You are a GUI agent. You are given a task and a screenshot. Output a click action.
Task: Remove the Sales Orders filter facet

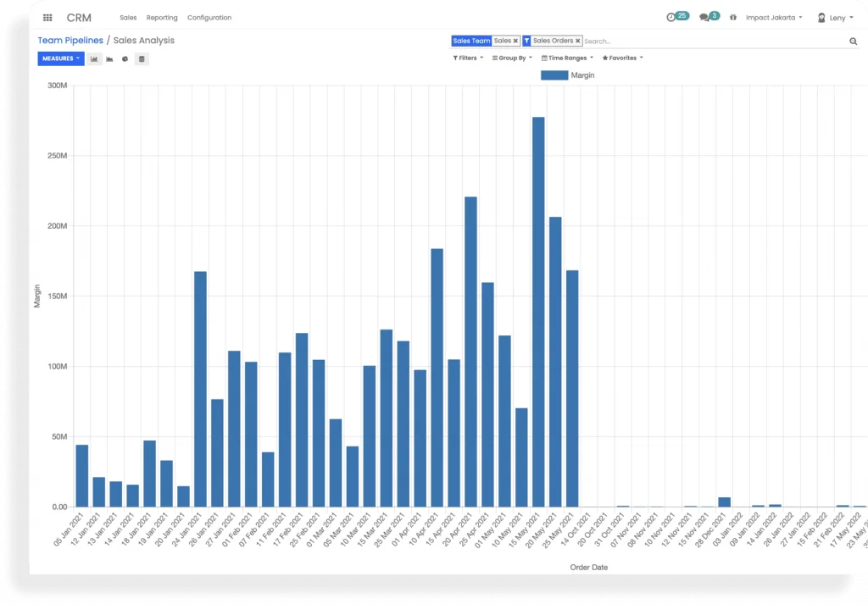click(577, 41)
